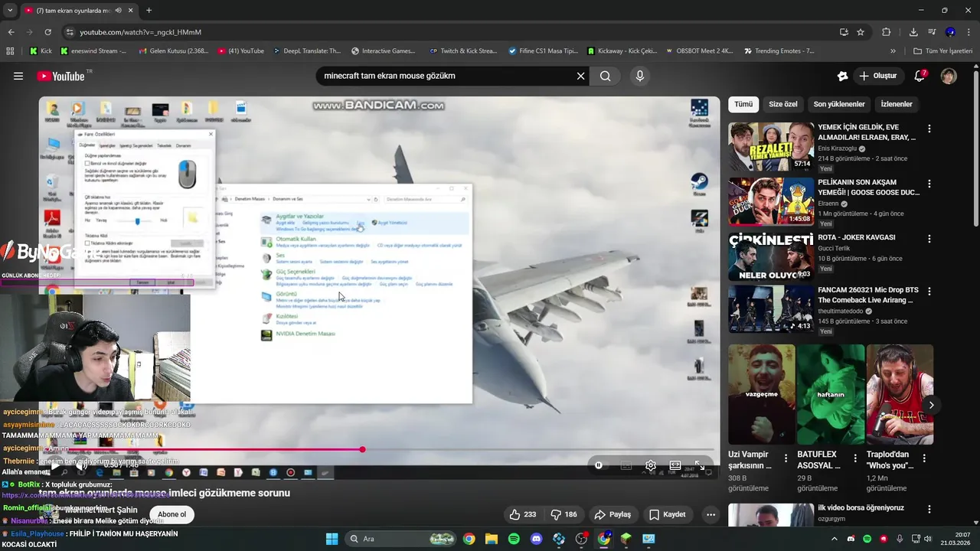Open more actions ellipsis below the video
The width and height of the screenshot is (980, 551).
coord(710,514)
